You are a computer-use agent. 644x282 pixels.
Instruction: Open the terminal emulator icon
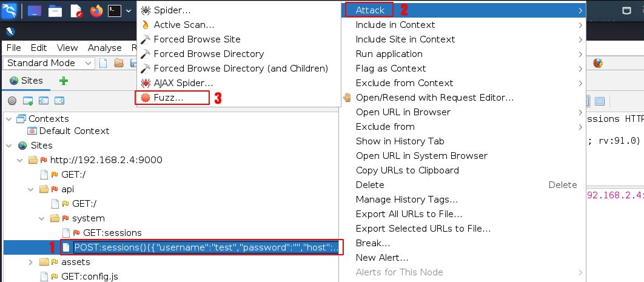114,10
